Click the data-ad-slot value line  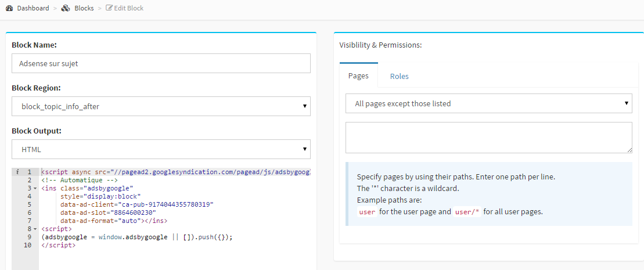click(108, 213)
